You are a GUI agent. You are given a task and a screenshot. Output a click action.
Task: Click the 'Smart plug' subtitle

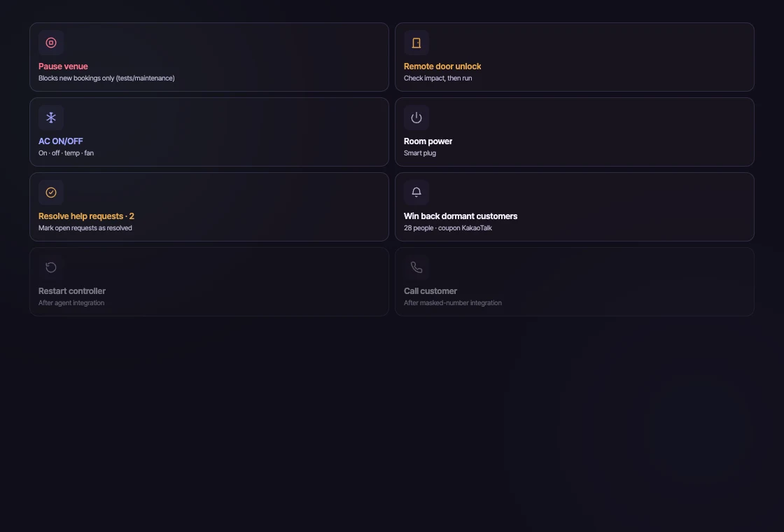[420, 153]
